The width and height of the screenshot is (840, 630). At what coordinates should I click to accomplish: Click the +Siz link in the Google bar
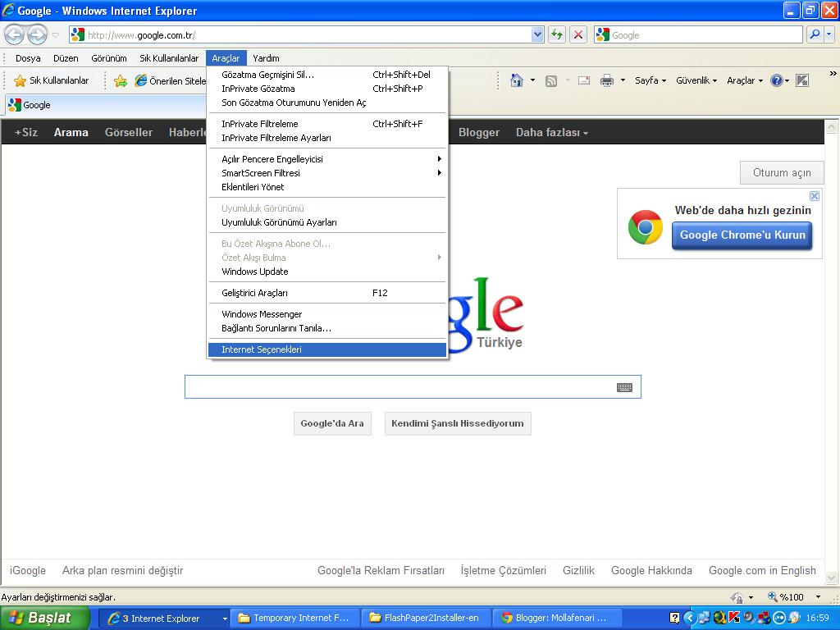tap(26, 132)
